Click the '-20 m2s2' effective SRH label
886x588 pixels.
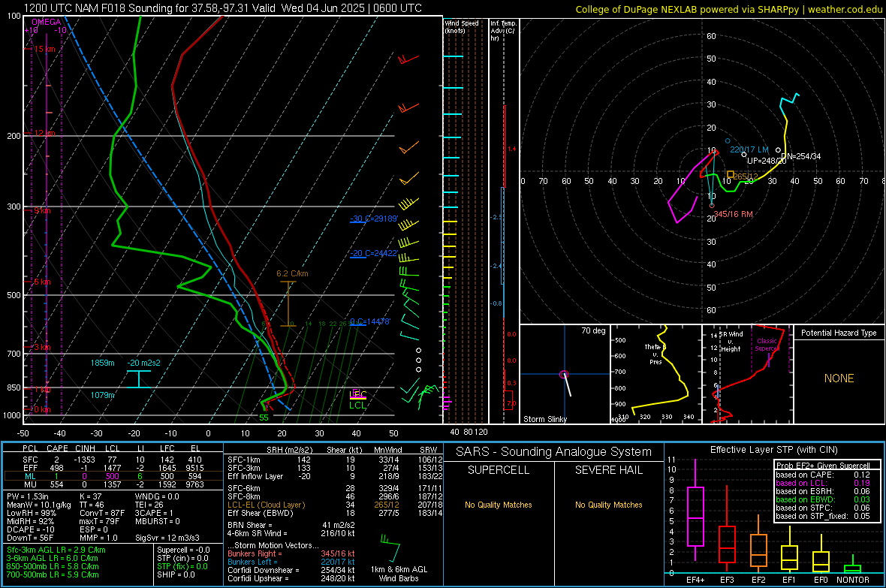(x=143, y=363)
